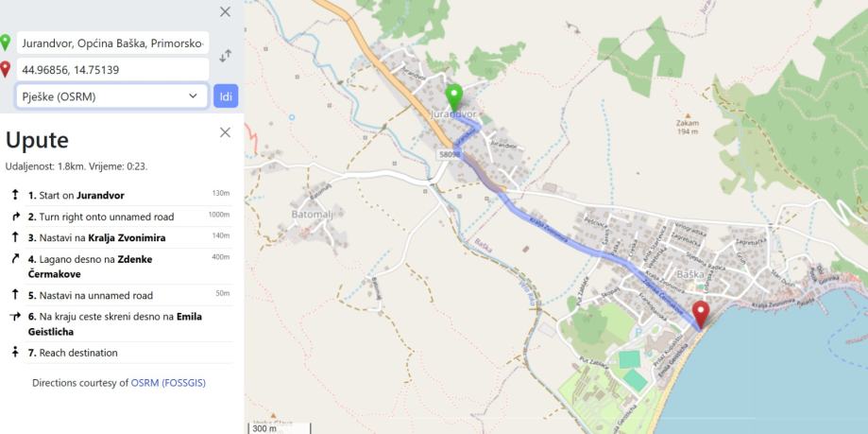Select step 5 Nastavi na unnamed road
The width and height of the screenshot is (868, 434).
(122, 295)
